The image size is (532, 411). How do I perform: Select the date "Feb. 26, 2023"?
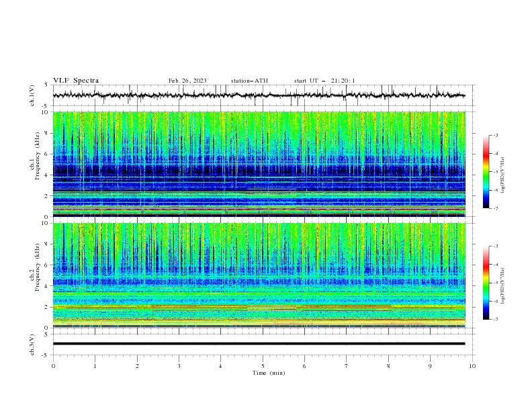point(187,81)
